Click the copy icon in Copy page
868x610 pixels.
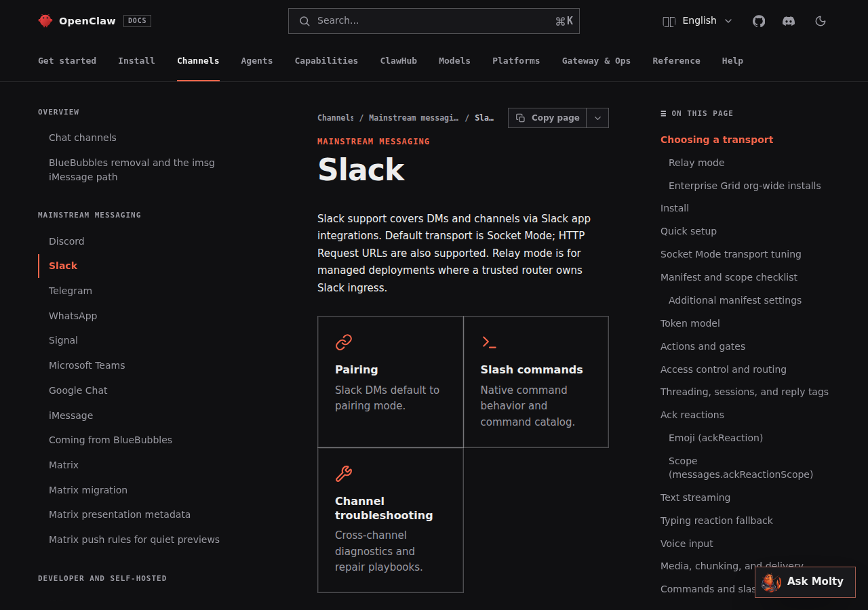[521, 118]
